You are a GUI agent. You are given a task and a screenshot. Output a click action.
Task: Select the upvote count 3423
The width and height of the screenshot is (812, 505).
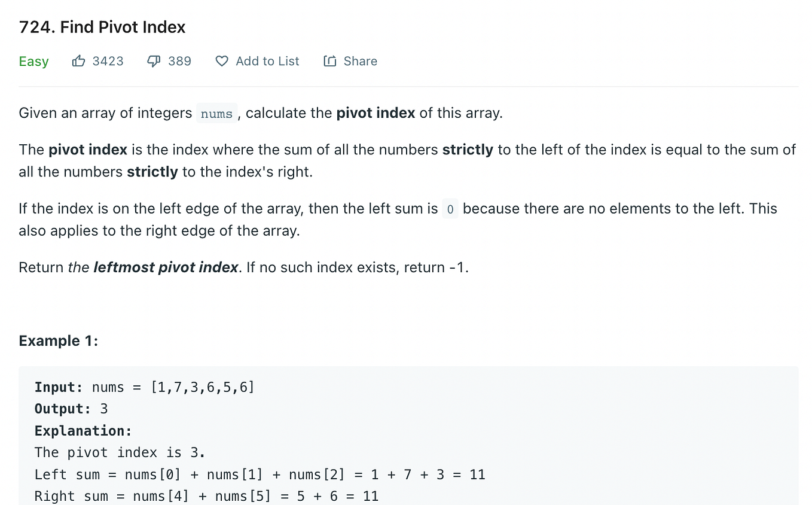tap(108, 60)
